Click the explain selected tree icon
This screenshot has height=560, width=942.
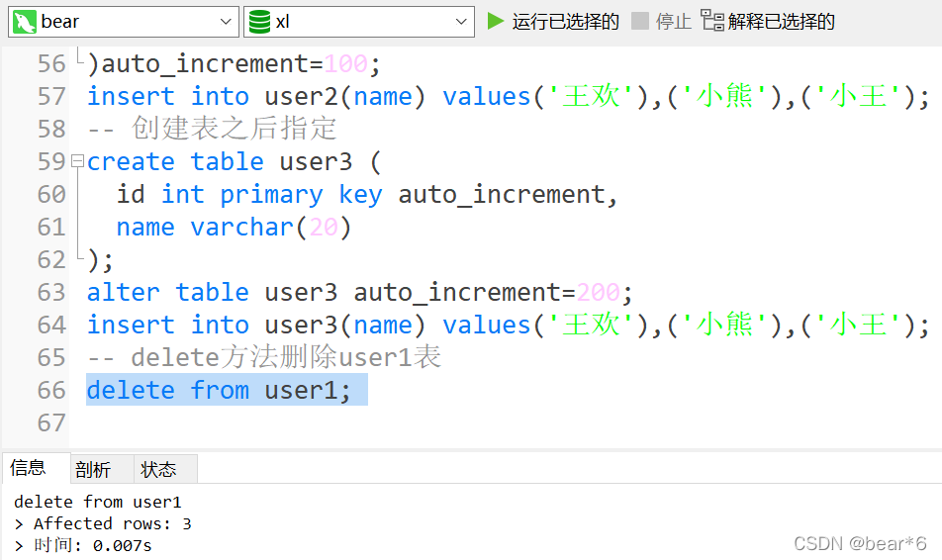pos(712,21)
